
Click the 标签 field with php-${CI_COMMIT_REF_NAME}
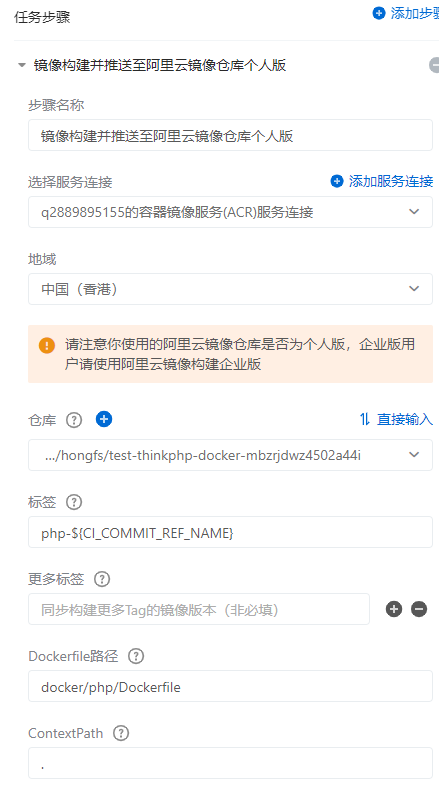[230, 532]
